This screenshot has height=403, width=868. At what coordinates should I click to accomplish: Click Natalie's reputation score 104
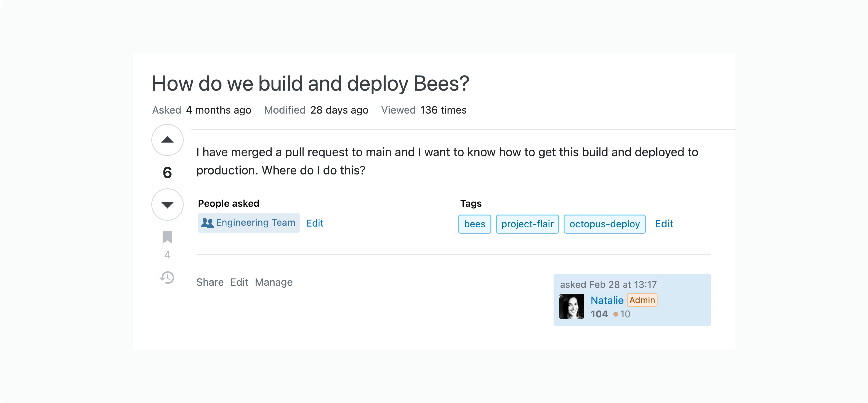(x=599, y=314)
